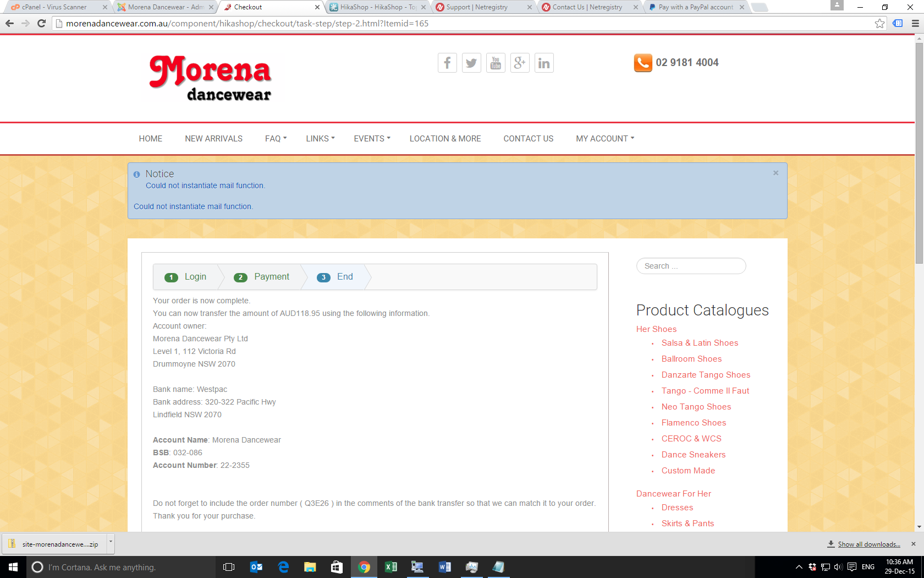
Task: Open Word from the taskbar
Action: coord(445,567)
